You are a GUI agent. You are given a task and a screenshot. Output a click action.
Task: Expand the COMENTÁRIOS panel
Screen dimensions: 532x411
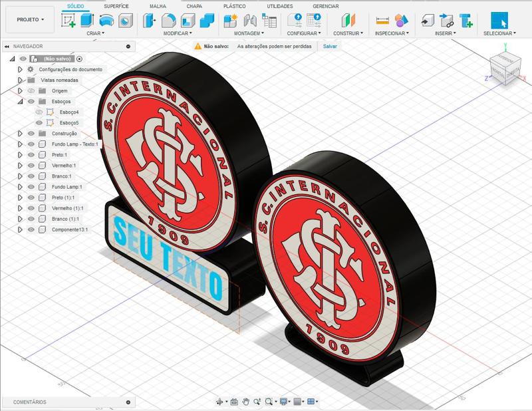(128, 402)
